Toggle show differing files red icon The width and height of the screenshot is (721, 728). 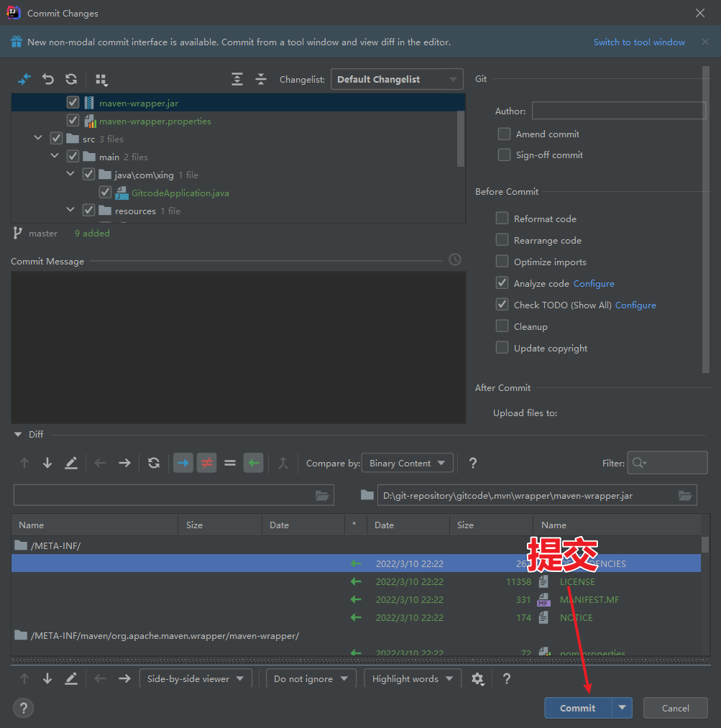tap(206, 463)
